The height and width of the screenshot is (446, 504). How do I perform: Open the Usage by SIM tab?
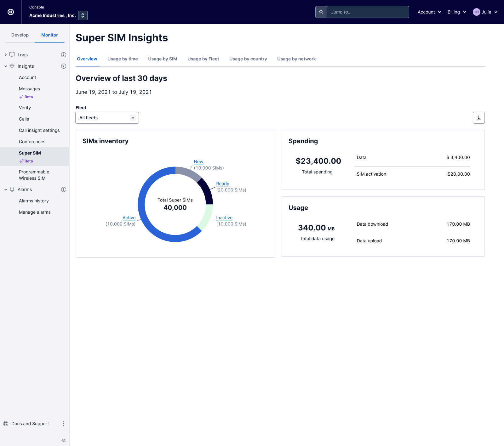(x=163, y=59)
